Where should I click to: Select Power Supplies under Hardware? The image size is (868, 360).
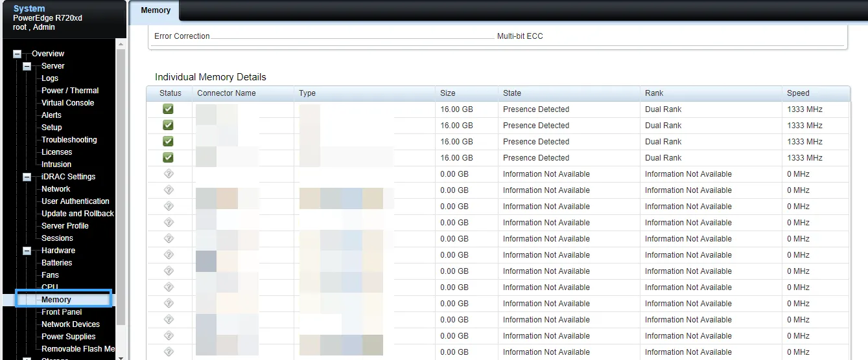pos(68,337)
